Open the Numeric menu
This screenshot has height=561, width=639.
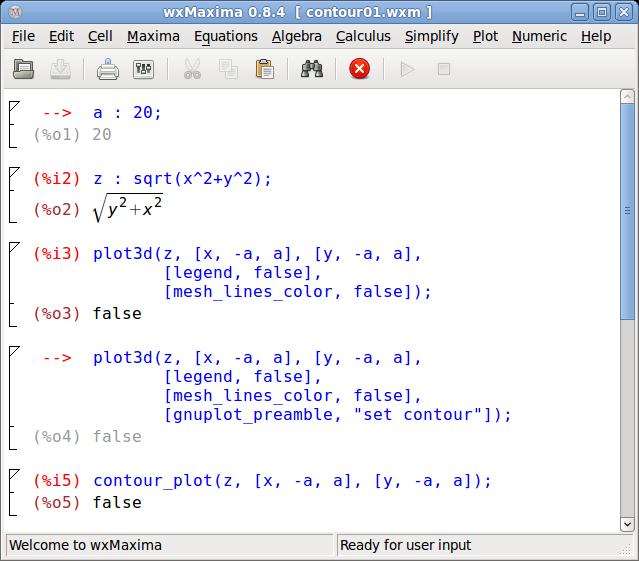539,36
